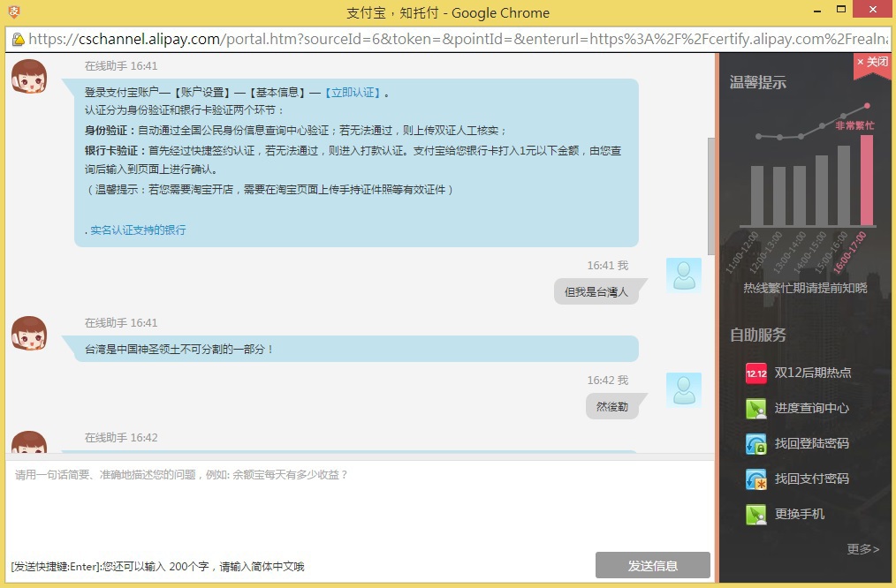This screenshot has width=896, height=588.
Task: Click the 找回支付密码 icon
Action: (x=756, y=479)
